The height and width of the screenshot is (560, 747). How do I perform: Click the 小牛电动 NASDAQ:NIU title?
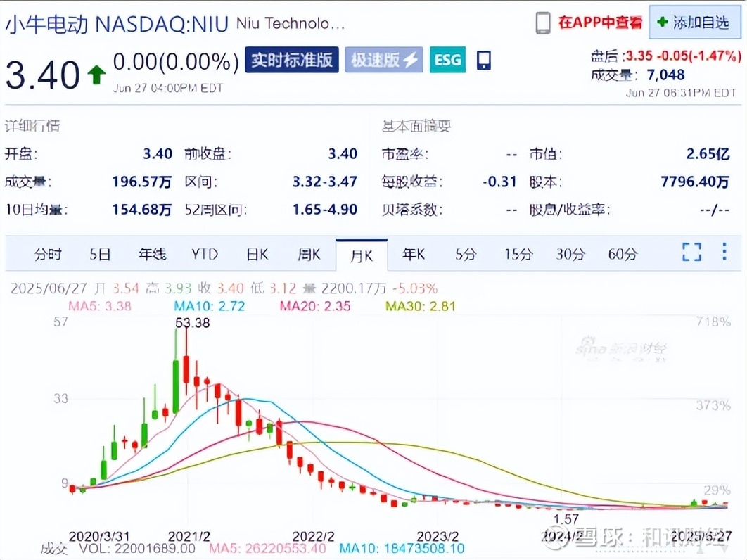tap(117, 25)
